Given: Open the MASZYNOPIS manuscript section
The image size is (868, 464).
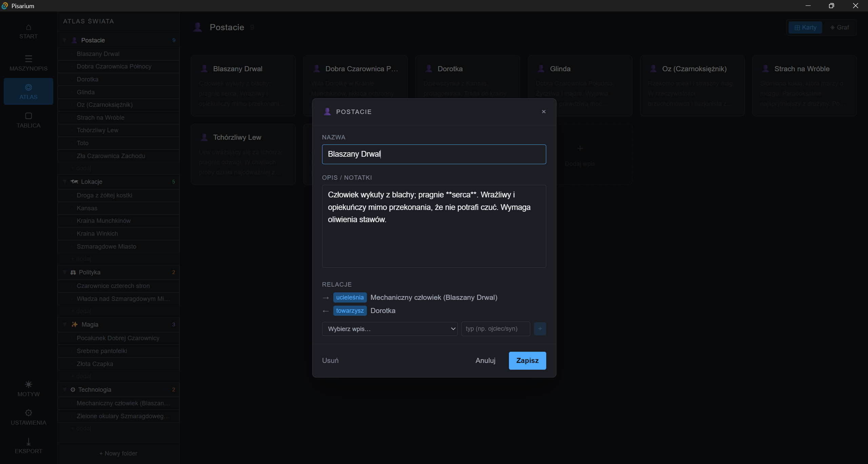Looking at the screenshot, I should click(28, 63).
